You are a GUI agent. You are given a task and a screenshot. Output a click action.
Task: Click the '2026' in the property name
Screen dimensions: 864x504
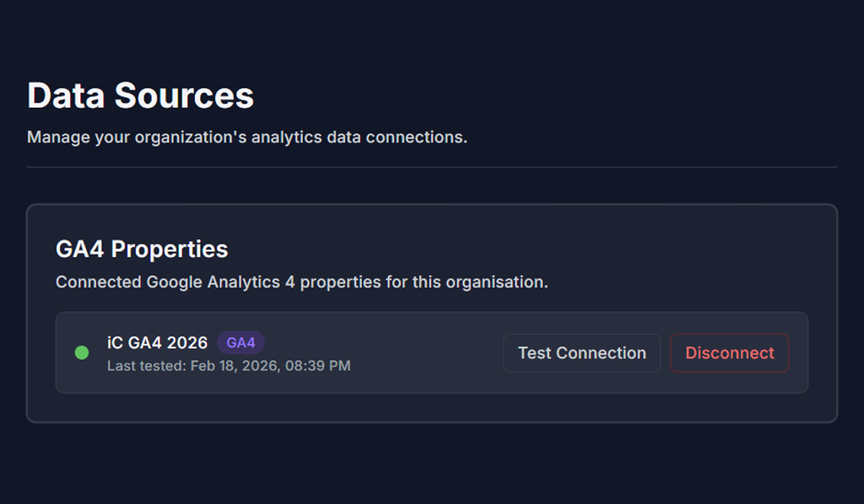click(x=186, y=343)
